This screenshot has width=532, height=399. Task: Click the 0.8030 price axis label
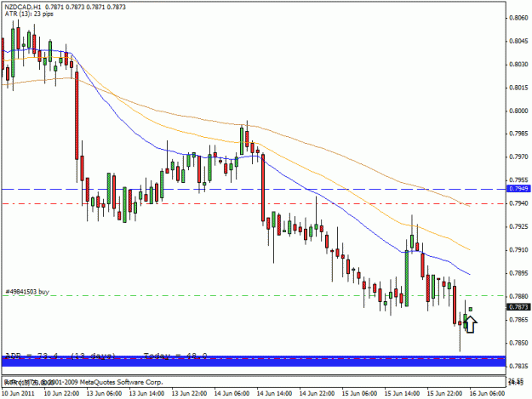pyautogui.click(x=519, y=64)
